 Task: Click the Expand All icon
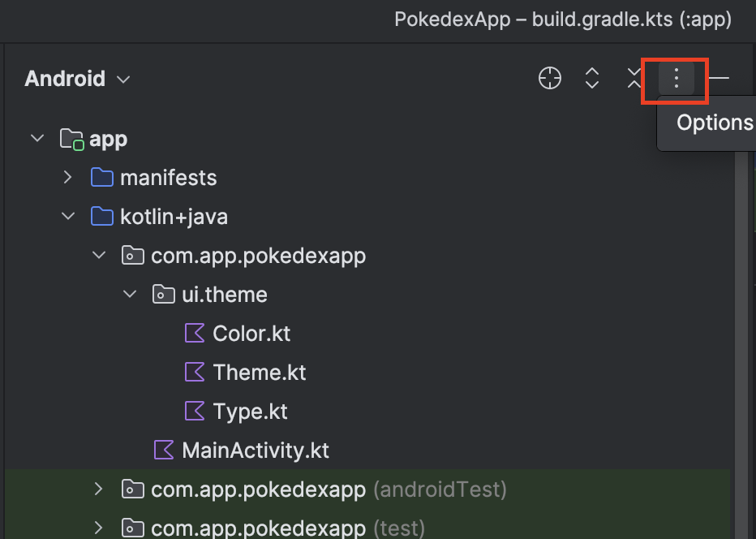592,79
